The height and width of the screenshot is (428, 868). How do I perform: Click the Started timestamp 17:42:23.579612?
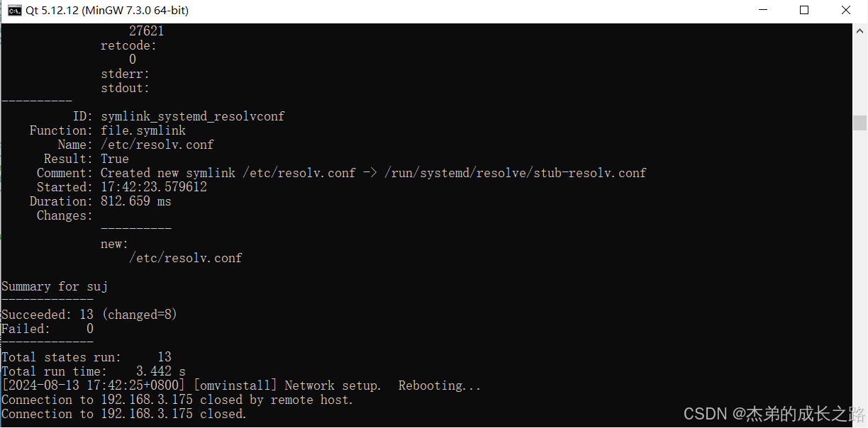coord(154,187)
